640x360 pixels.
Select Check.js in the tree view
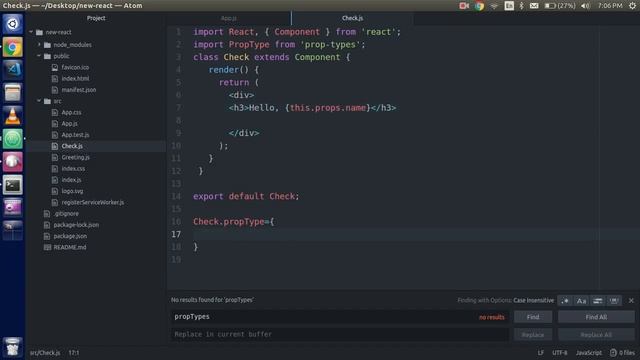tap(72, 146)
